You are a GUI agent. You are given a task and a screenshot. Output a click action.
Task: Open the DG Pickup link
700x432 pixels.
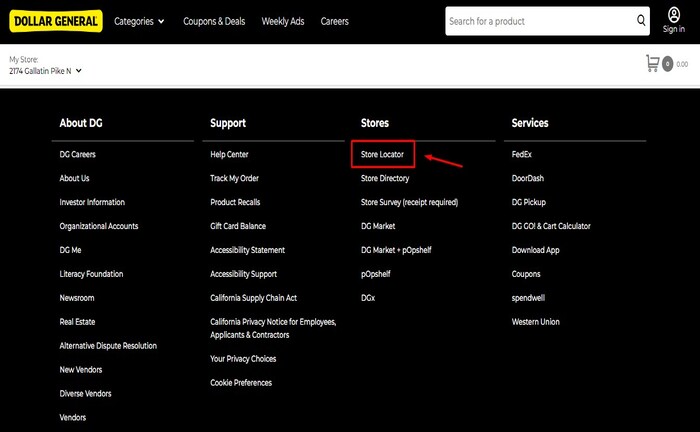click(x=529, y=202)
